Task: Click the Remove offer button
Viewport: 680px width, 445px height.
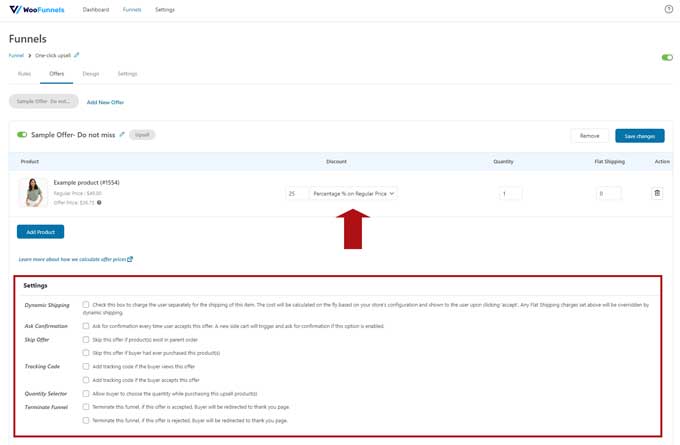Action: [x=589, y=136]
